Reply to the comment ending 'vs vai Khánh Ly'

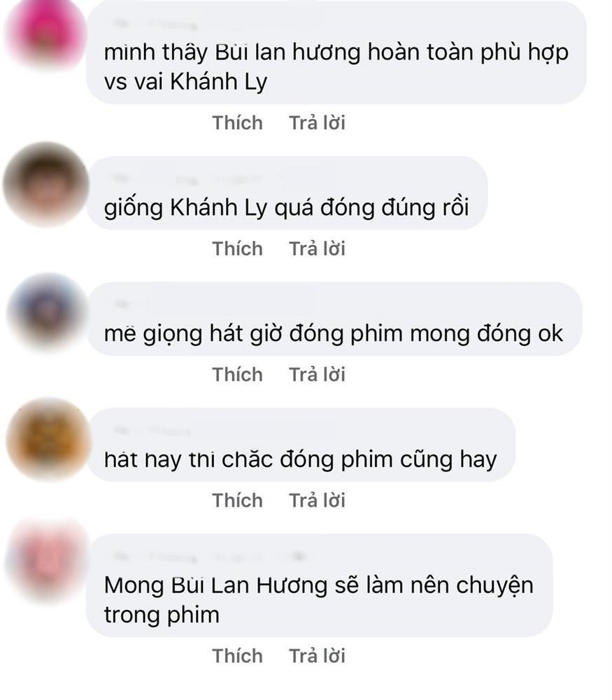[317, 122]
